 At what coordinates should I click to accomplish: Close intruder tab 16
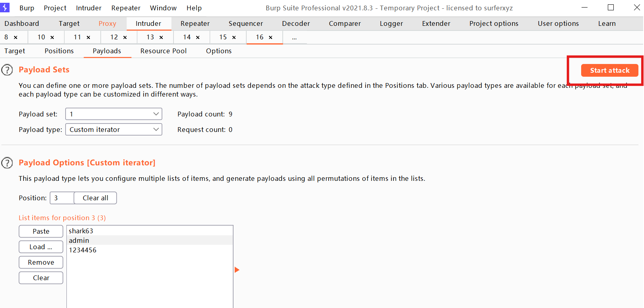pyautogui.click(x=270, y=37)
